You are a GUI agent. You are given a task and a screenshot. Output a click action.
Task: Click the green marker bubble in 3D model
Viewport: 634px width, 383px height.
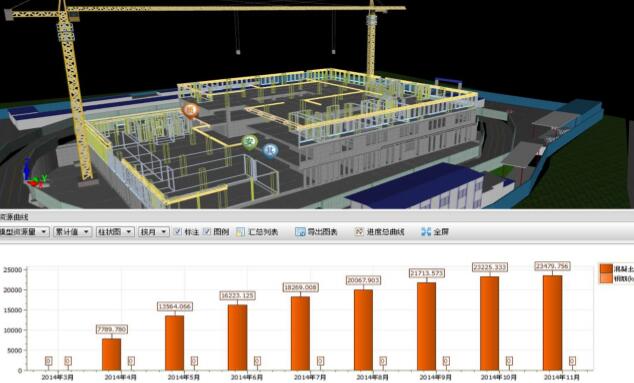250,142
